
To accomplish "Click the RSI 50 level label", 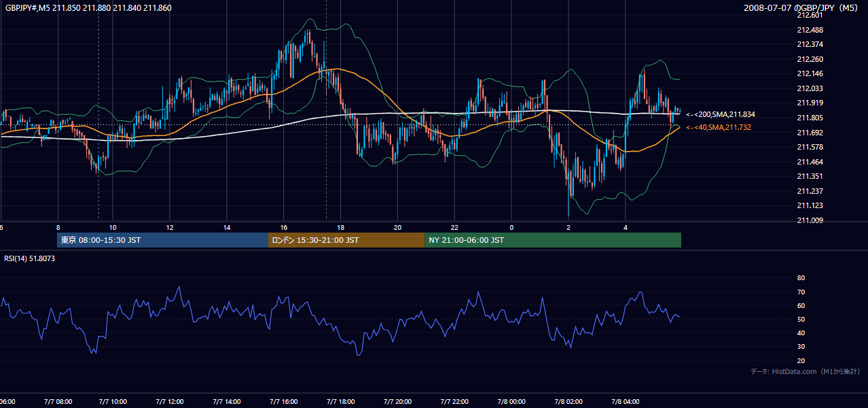I will click(x=801, y=319).
